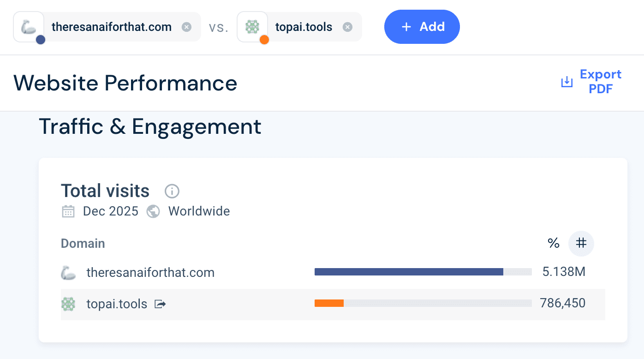The width and height of the screenshot is (644, 359).
Task: Click the topai.tools favicon in header chip
Action: (252, 27)
